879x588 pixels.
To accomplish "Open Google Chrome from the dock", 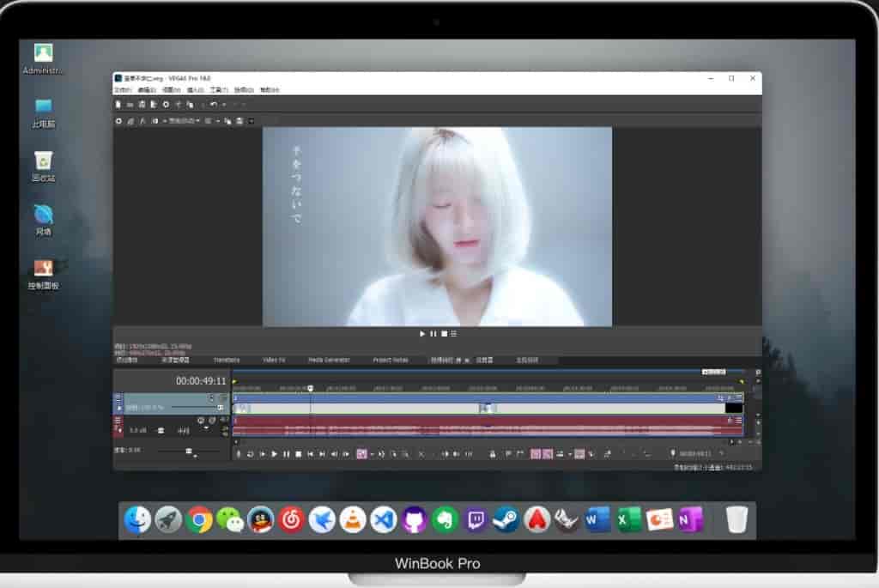I will [x=199, y=519].
